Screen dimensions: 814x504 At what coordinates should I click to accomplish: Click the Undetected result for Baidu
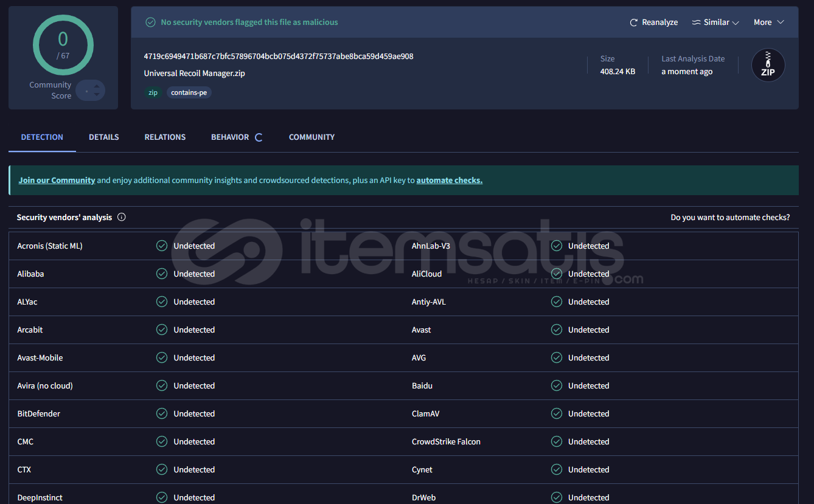point(588,386)
